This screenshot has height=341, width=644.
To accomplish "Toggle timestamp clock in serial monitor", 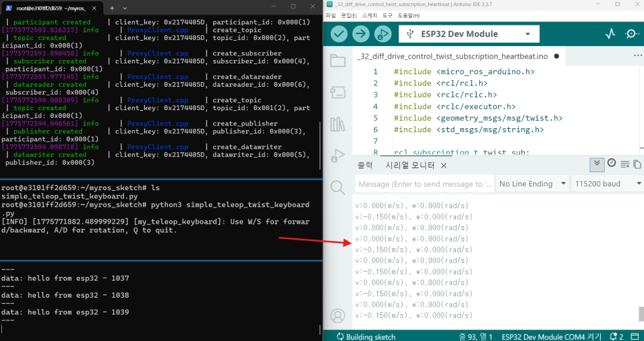I will [x=611, y=163].
